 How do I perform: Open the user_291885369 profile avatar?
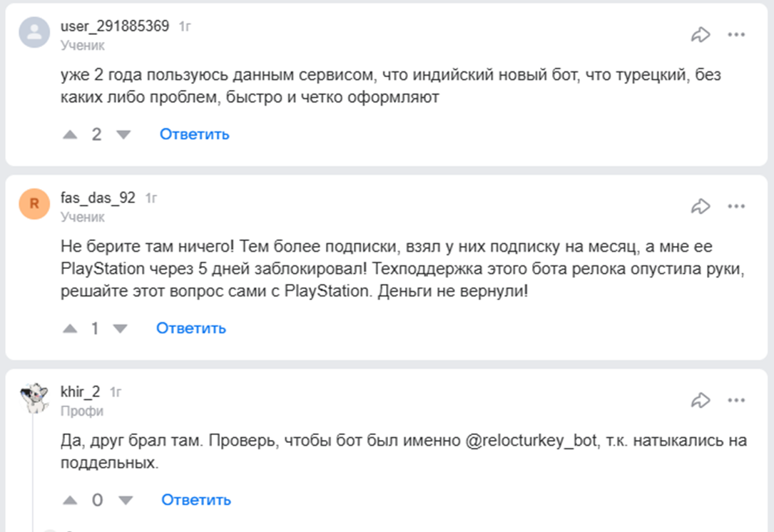(34, 33)
